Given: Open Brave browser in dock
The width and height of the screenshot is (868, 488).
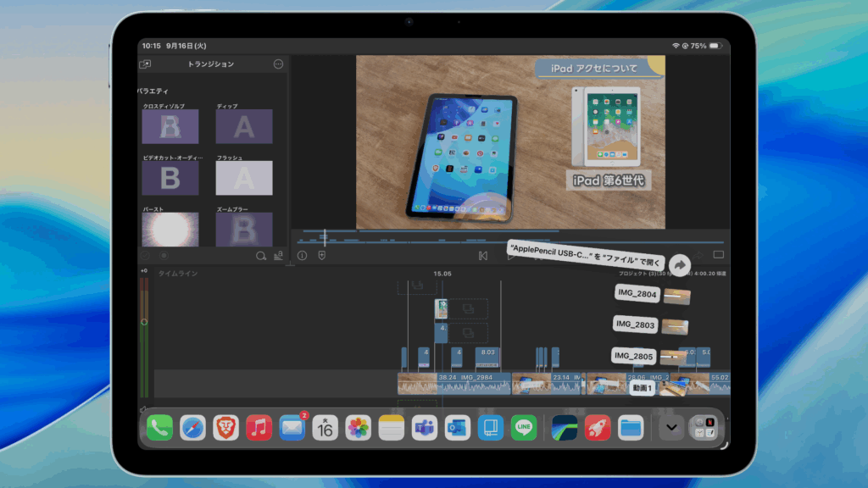Looking at the screenshot, I should click(225, 428).
